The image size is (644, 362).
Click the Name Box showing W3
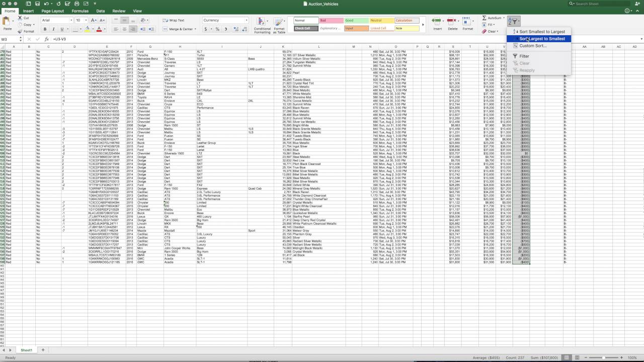coord(10,39)
